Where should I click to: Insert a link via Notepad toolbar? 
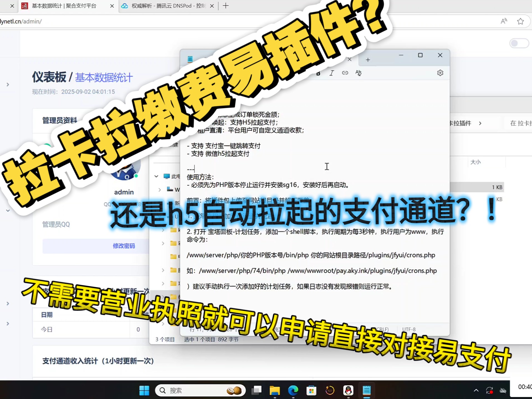tap(345, 73)
